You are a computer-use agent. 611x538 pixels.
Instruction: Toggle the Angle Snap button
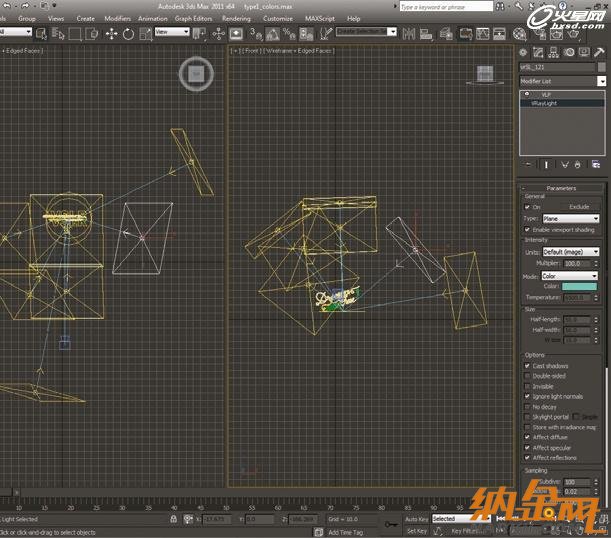[272, 34]
